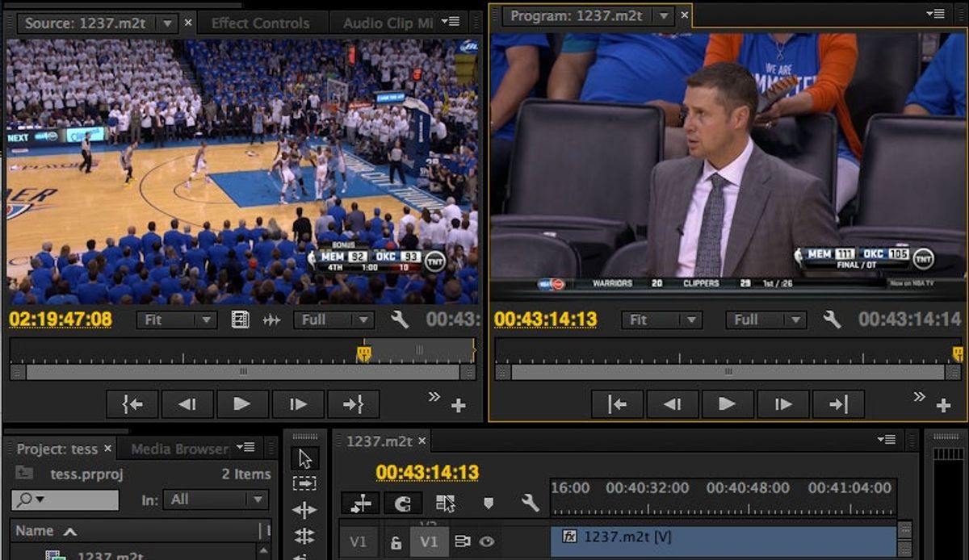This screenshot has height=560, width=969.
Task: Click the Source monitor yellow playhead marker
Action: tap(364, 353)
